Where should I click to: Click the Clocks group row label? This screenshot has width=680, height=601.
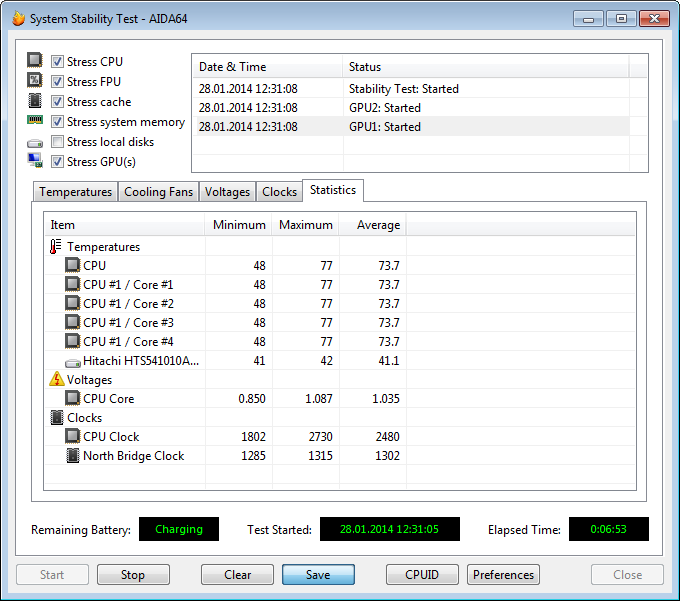(x=85, y=418)
